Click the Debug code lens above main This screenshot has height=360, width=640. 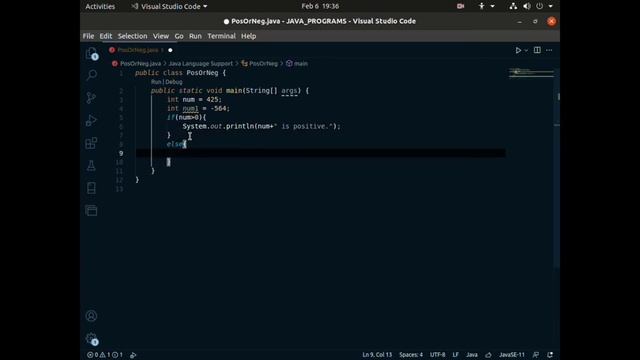[x=174, y=82]
